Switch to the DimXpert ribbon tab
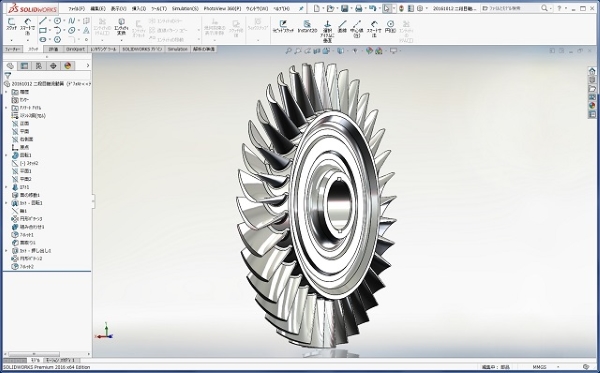600x373 pixels. coord(75,49)
